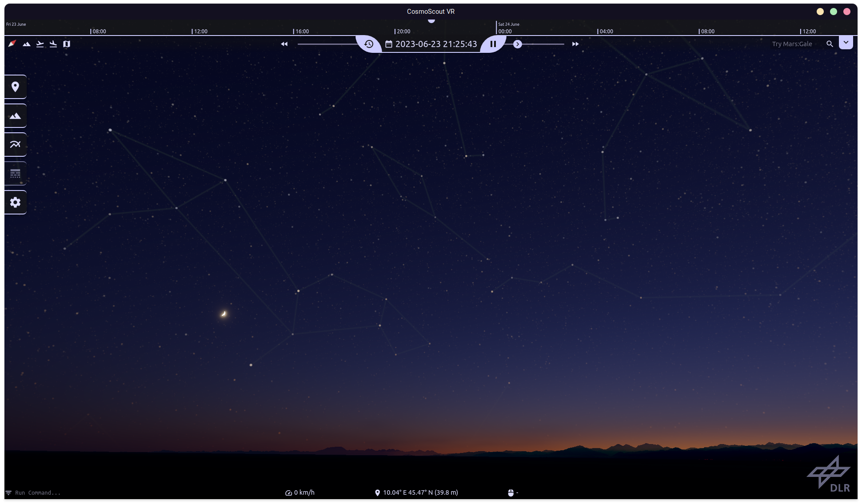
Task: Click the rewind time speed button
Action: point(284,44)
